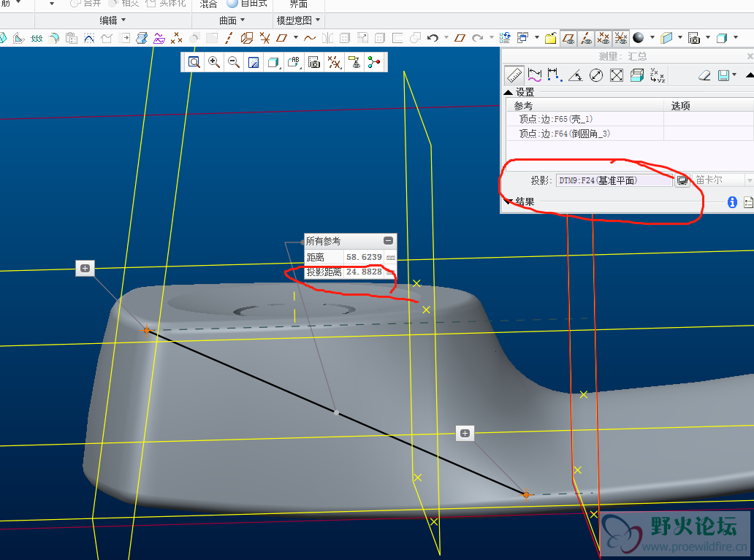The height and width of the screenshot is (560, 754).
Task: Toggle datum point display
Action: pyautogui.click(x=603, y=38)
